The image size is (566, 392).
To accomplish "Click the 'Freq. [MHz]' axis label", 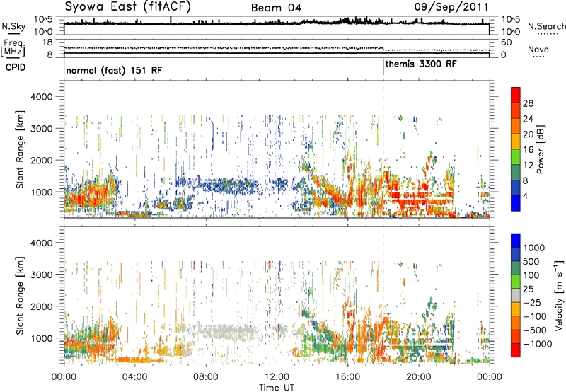I will [x=13, y=48].
